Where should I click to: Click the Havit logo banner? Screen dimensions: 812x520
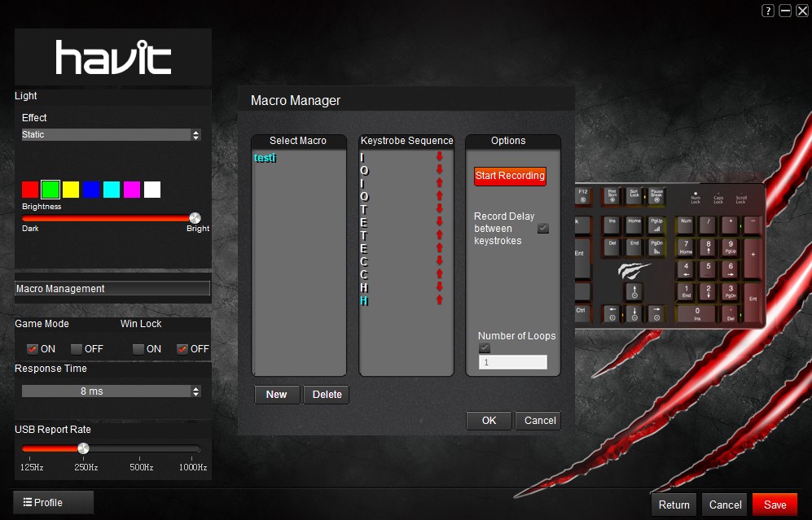pyautogui.click(x=113, y=58)
